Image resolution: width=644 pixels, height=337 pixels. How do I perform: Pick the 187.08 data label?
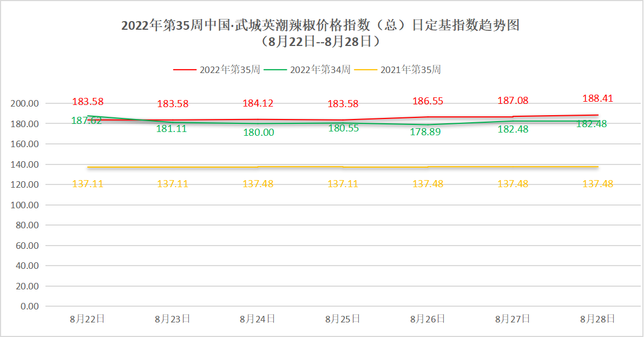pyautogui.click(x=512, y=101)
